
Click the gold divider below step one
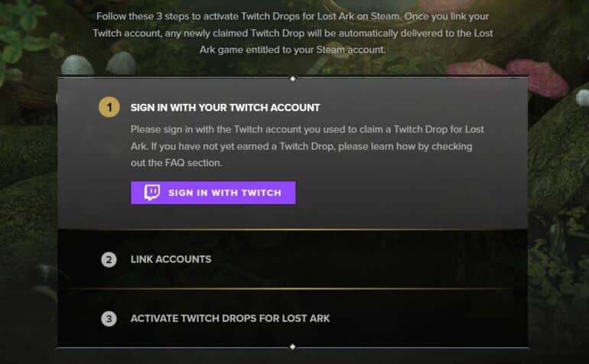point(292,229)
